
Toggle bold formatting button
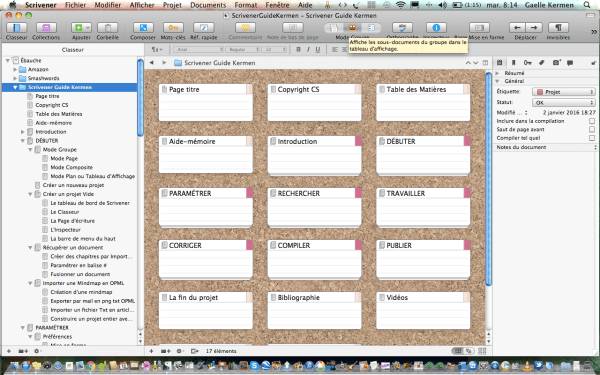[298, 49]
